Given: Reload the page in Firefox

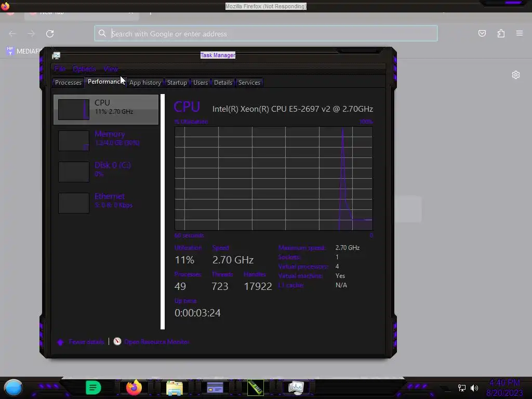Looking at the screenshot, I should tap(50, 34).
